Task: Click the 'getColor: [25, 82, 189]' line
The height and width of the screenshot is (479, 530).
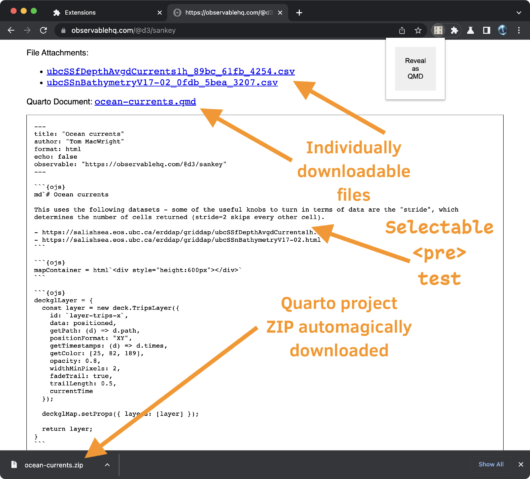Action: [x=97, y=353]
